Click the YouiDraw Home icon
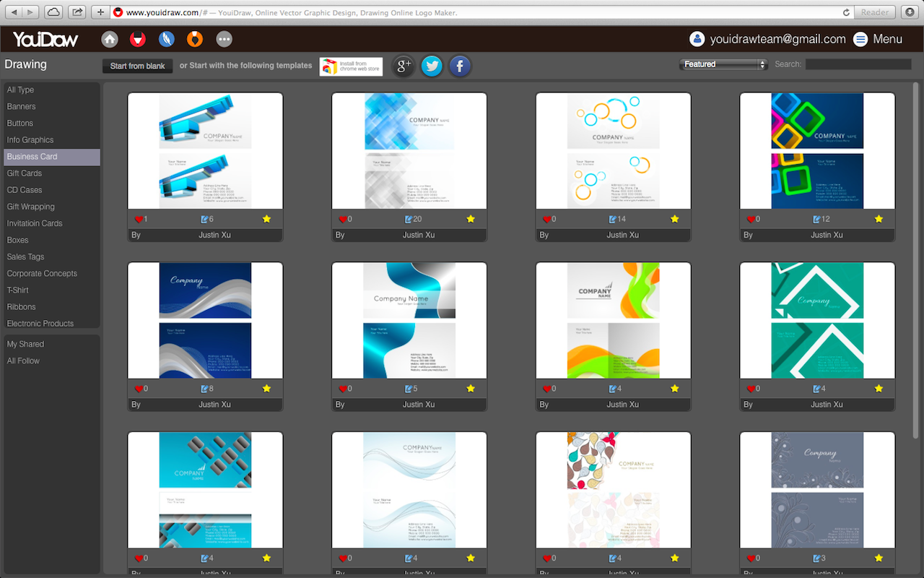Viewport: 924px width, 578px height. pos(109,39)
